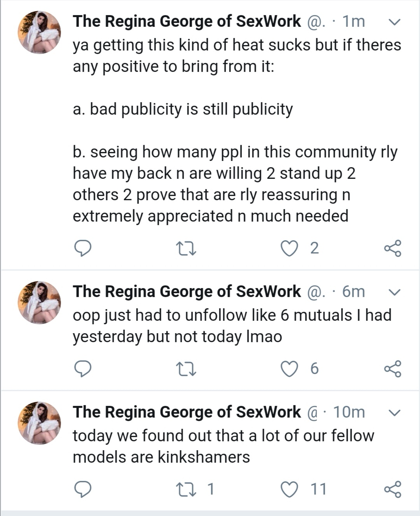
Task: Like the tweet with 11 likes
Action: [x=289, y=489]
